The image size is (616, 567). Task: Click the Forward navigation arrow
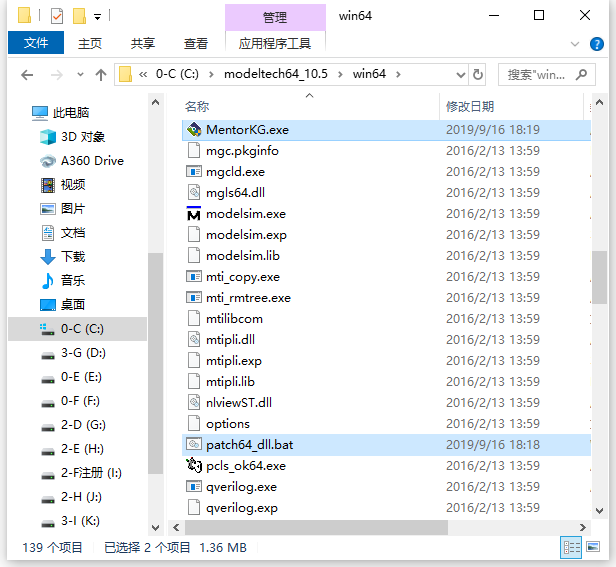pyautogui.click(x=57, y=75)
